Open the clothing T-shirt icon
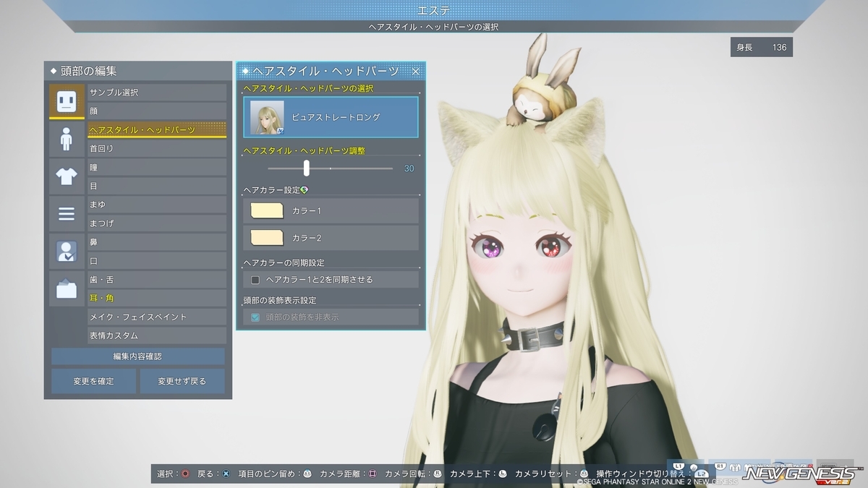Image resolution: width=868 pixels, height=488 pixels. click(67, 176)
